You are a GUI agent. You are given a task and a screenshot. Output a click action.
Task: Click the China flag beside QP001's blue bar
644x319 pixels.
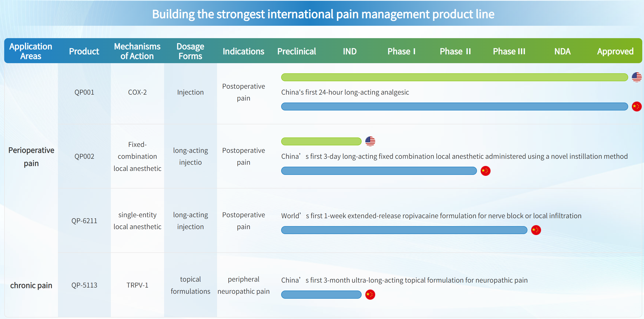click(x=637, y=106)
